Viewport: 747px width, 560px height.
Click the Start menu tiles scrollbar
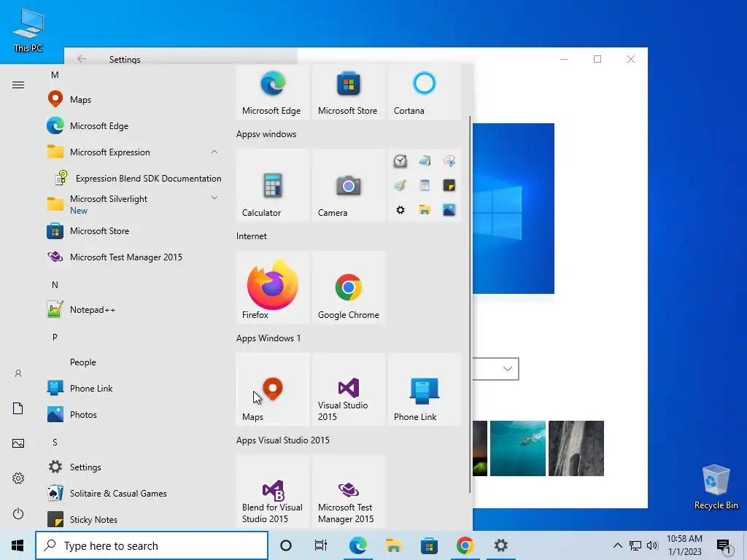pos(471,305)
